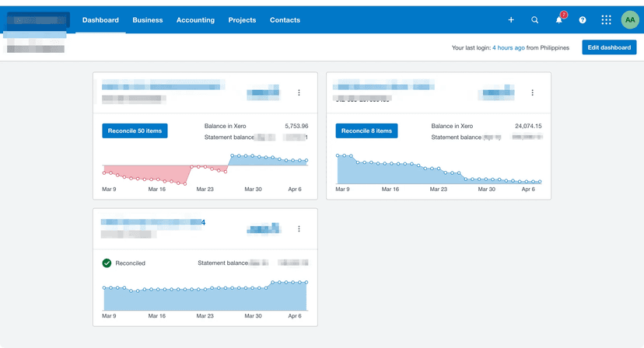
Task: Open the Contacts menu
Action: coord(285,20)
